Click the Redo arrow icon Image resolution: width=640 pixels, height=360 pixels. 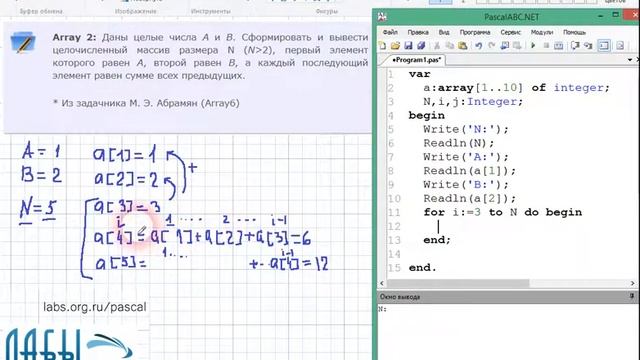point(491,46)
